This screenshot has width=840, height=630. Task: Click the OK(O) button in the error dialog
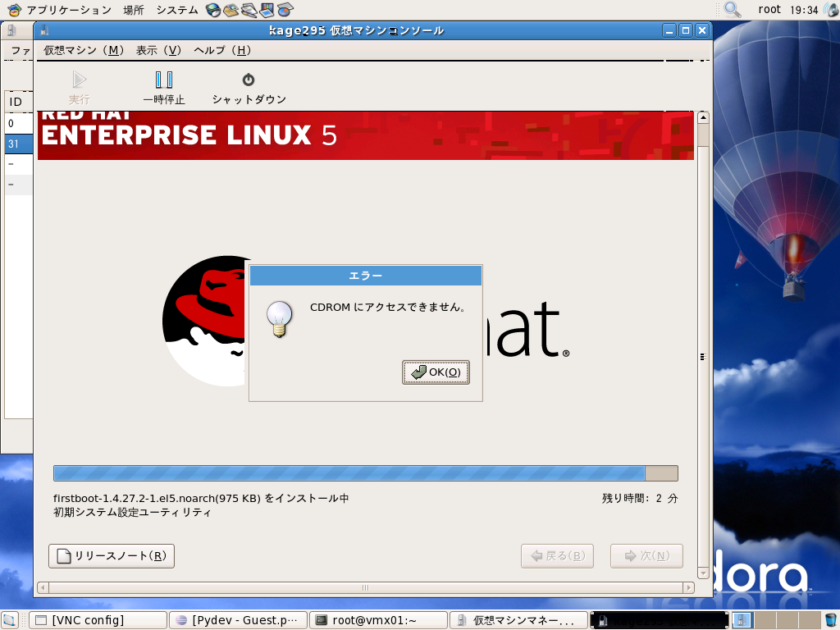(x=436, y=372)
